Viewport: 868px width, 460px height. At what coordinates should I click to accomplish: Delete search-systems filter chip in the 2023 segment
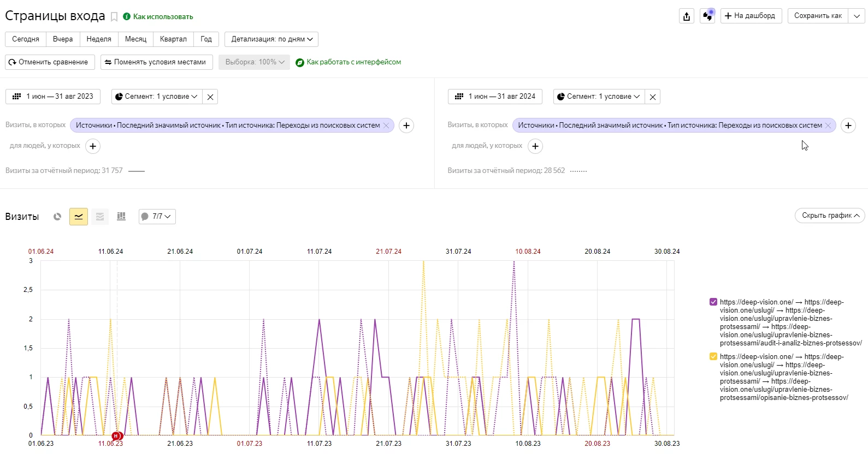pos(386,126)
